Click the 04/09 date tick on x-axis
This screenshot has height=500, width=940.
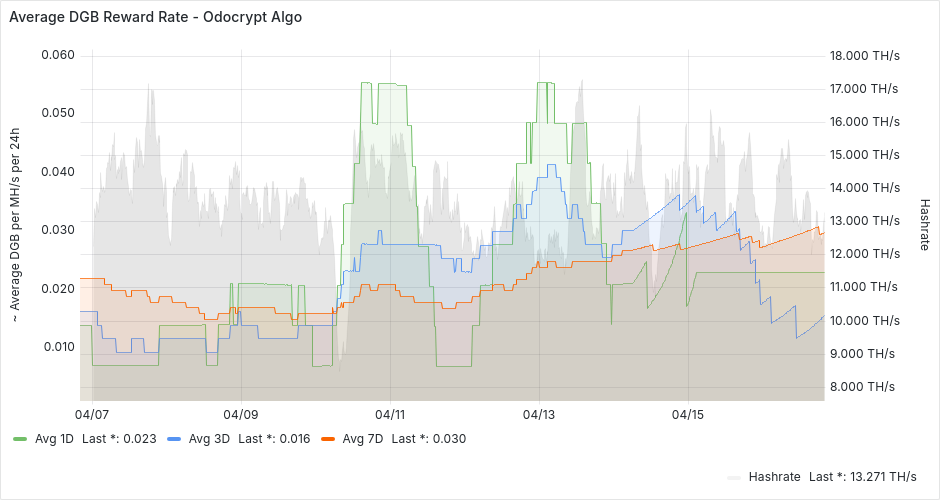(241, 414)
